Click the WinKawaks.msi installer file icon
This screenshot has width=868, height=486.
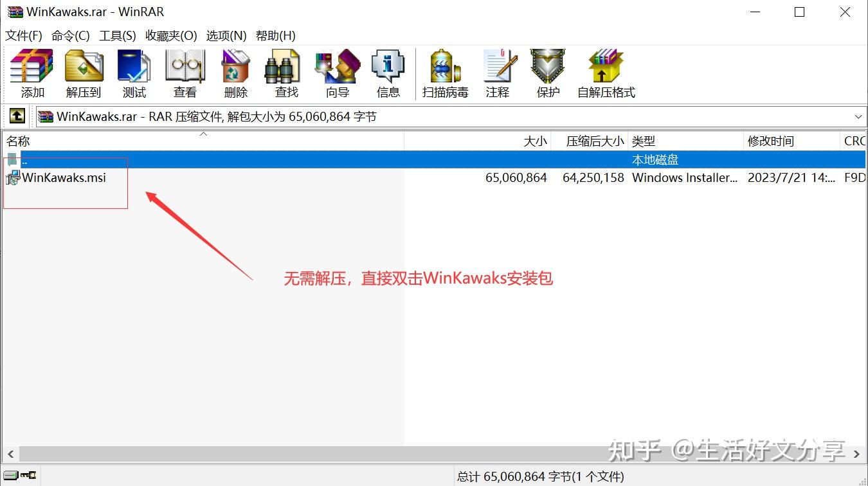click(x=12, y=177)
